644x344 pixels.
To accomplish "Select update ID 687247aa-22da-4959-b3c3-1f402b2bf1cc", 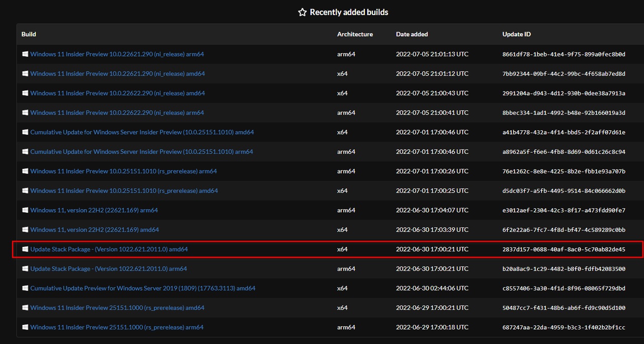I will pos(564,327).
